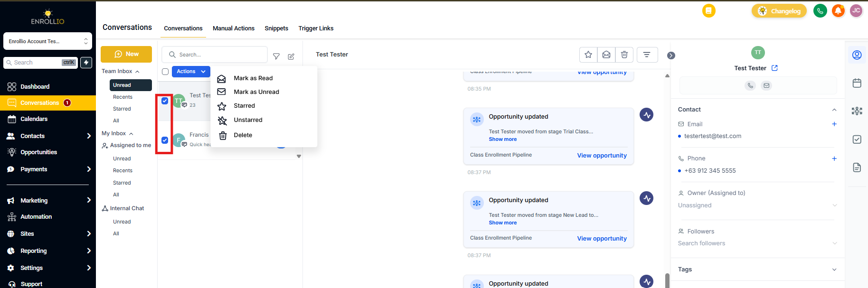Choose Delete from the Actions menu
This screenshot has height=288, width=868.
pyautogui.click(x=243, y=135)
